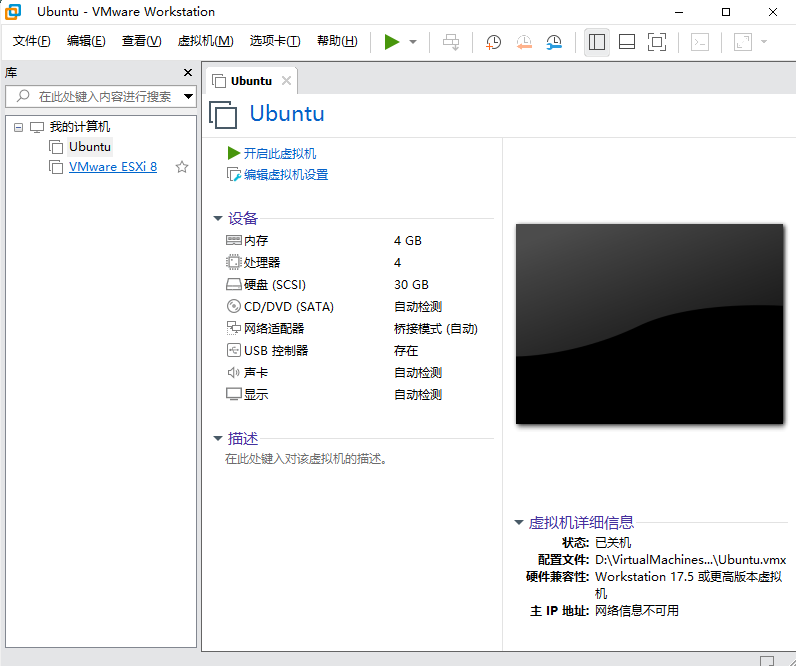Image resolution: width=796 pixels, height=666 pixels.
Task: Switch to the Ubuntu tab
Action: click(x=251, y=81)
